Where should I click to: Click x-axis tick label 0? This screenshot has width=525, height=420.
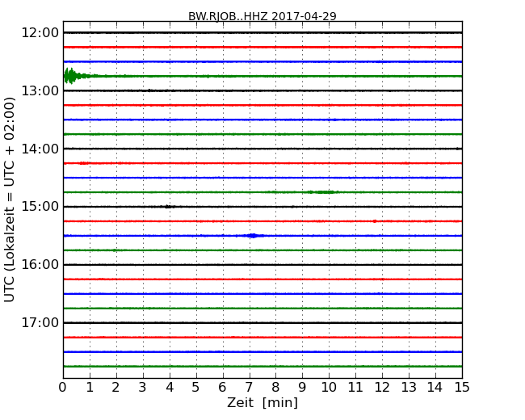point(63,388)
